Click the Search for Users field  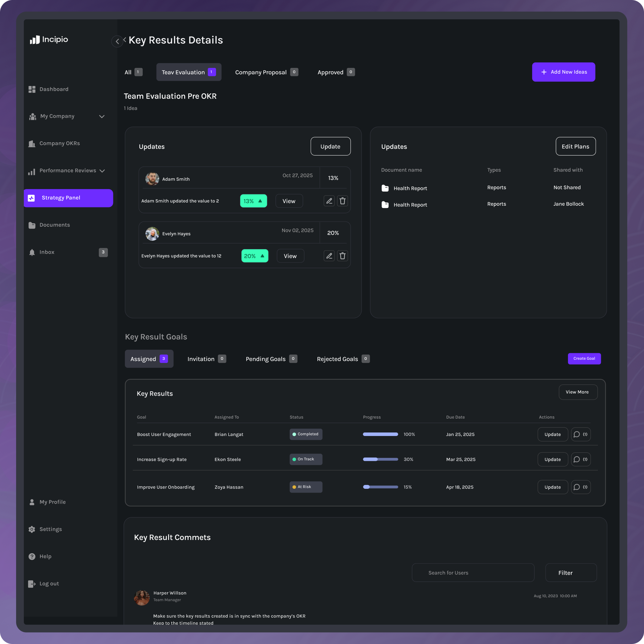pyautogui.click(x=473, y=573)
